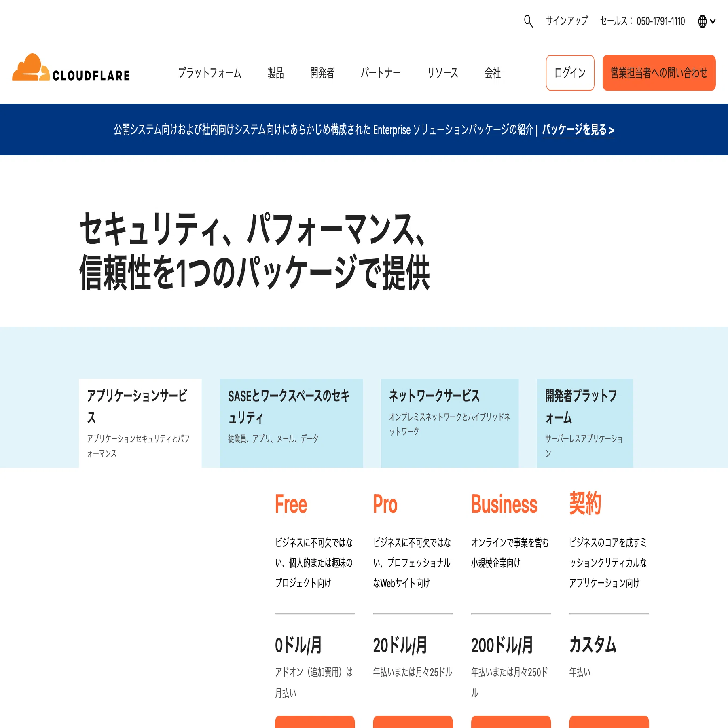Viewport: 728px width, 728px height.
Task: Click the 0ドル/月 price text
Action: pos(298,645)
